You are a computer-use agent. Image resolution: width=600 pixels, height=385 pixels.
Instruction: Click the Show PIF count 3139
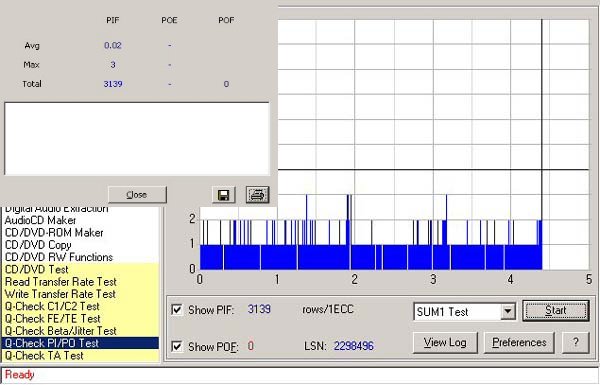tap(259, 309)
